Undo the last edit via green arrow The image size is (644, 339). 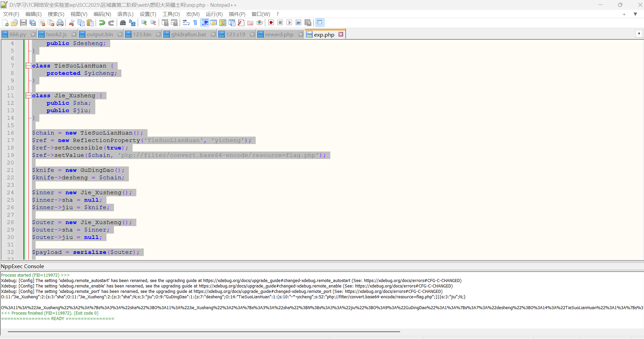coord(102,23)
